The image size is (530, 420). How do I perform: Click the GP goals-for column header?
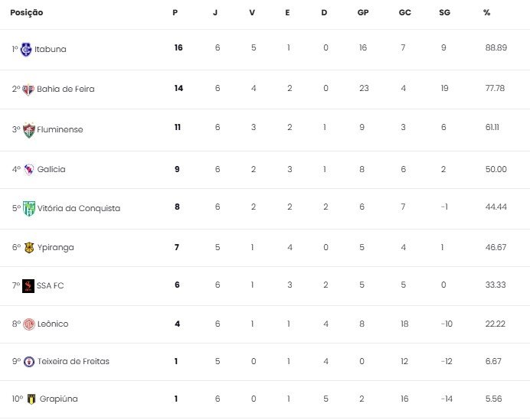coord(362,13)
